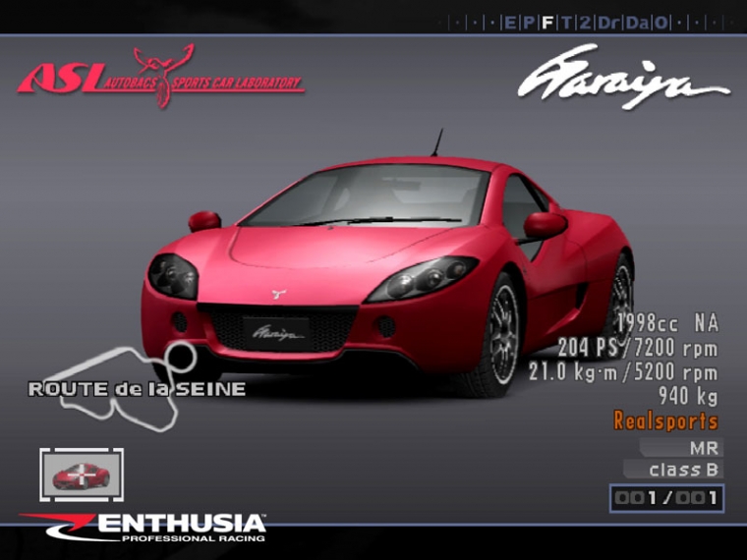Select the O tab in top bar
The height and width of the screenshot is (560, 747).
coord(661,23)
